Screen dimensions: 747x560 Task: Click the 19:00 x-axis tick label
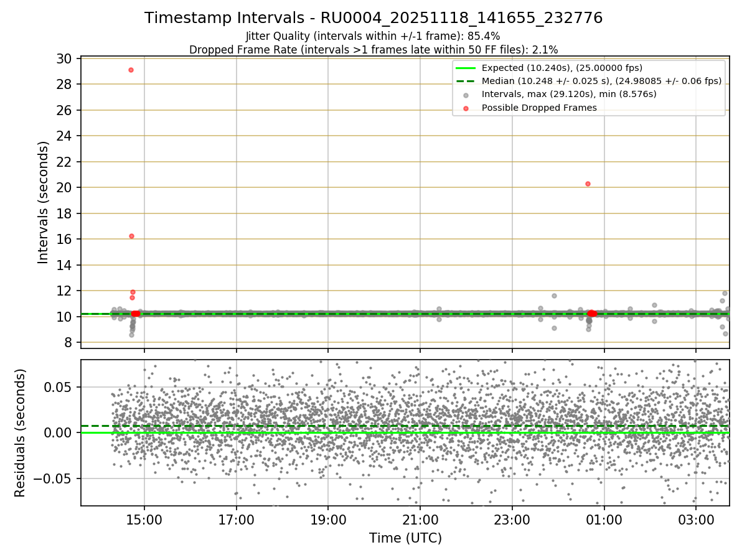(328, 520)
